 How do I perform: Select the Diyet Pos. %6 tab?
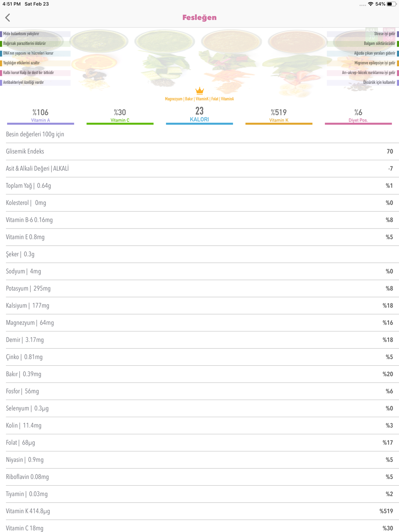(x=358, y=116)
